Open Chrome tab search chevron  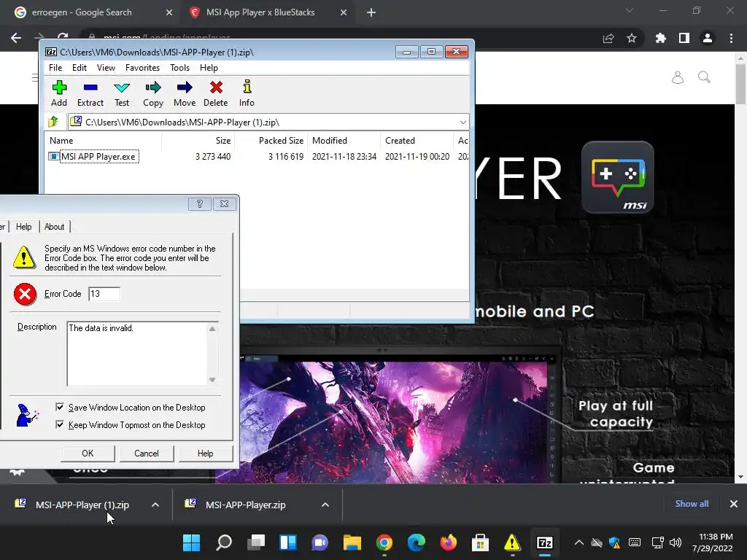click(630, 10)
